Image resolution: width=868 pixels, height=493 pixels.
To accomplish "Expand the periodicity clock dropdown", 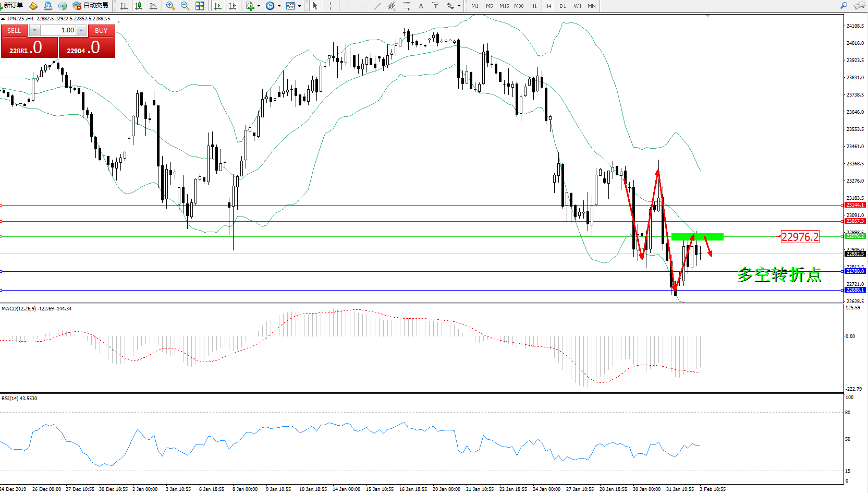I will coord(279,6).
